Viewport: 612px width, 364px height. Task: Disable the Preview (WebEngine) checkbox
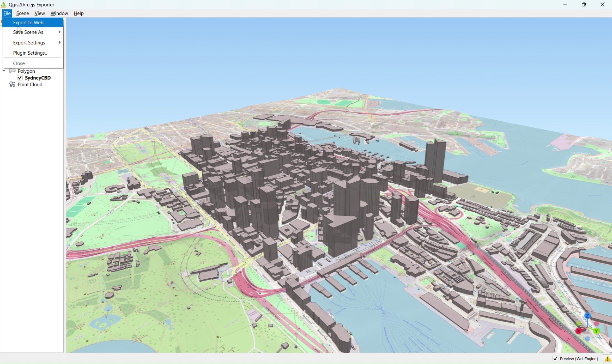[555, 359]
